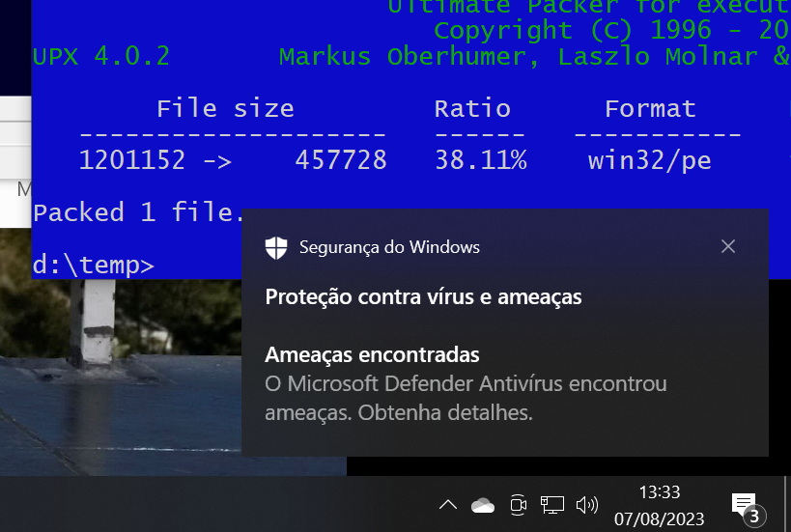Click the win32/pe format value
791x532 pixels.
tap(650, 161)
